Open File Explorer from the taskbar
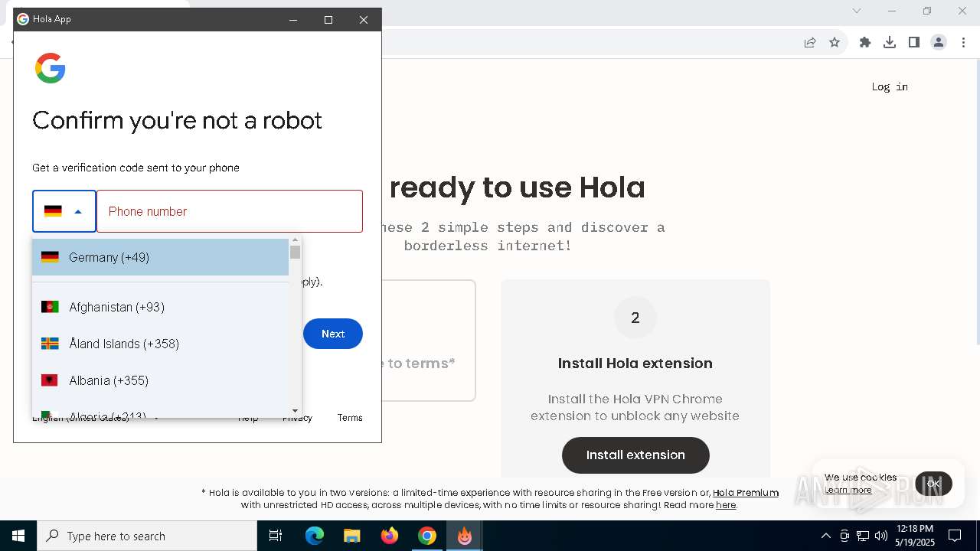The width and height of the screenshot is (980, 551). coord(352,536)
